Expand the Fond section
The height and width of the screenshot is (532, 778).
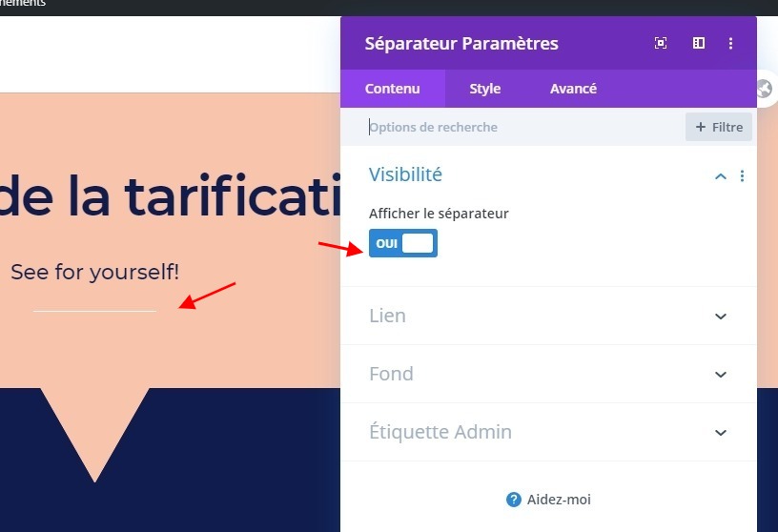[x=548, y=374]
